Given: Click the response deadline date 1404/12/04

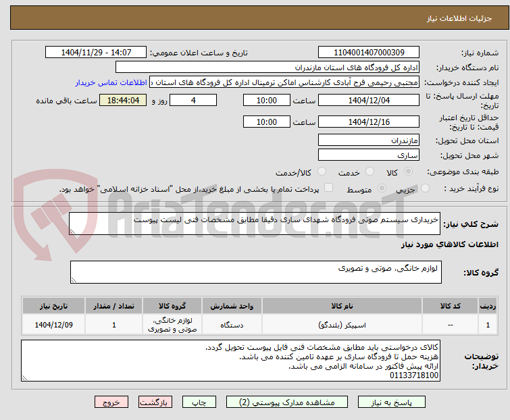Looking at the screenshot, I should (369, 100).
